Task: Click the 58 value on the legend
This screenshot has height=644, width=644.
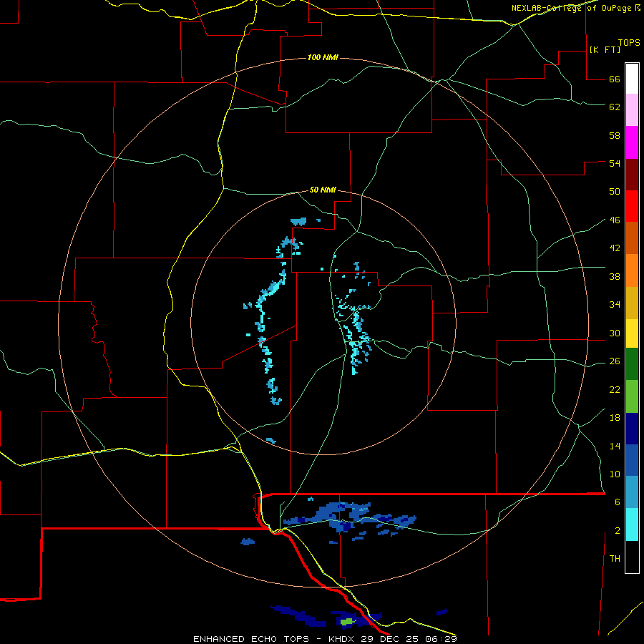Action: click(x=615, y=135)
